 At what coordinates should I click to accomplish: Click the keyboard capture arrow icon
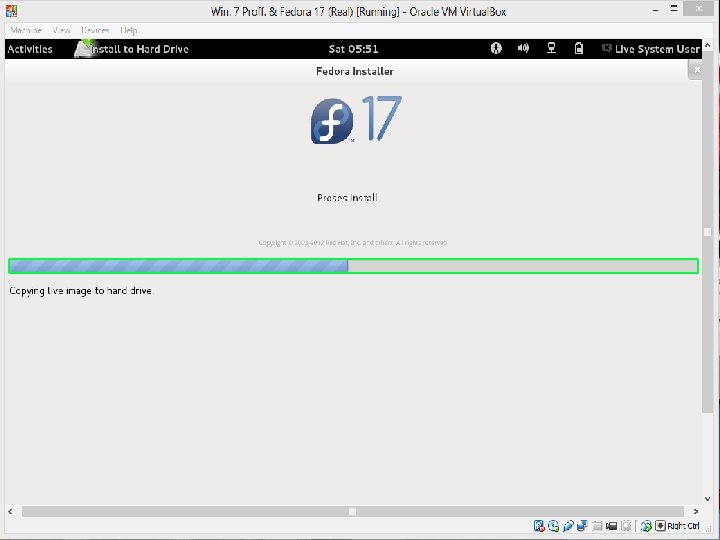click(x=660, y=526)
